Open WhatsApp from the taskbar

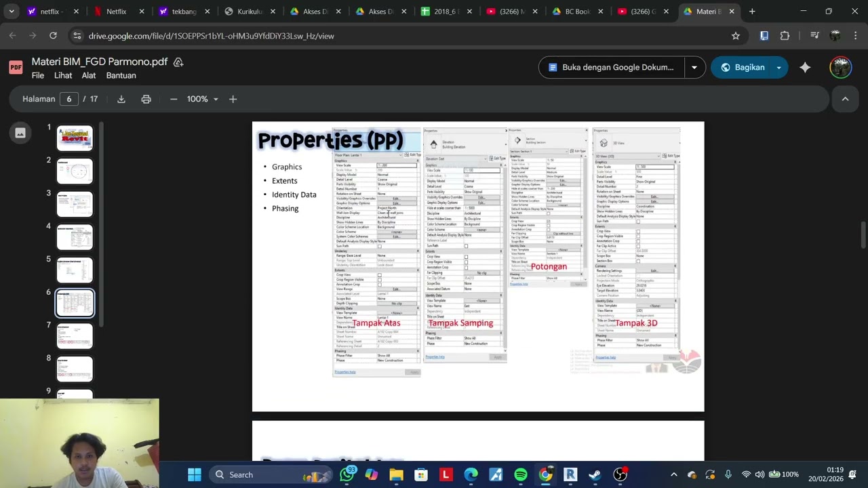point(347,474)
